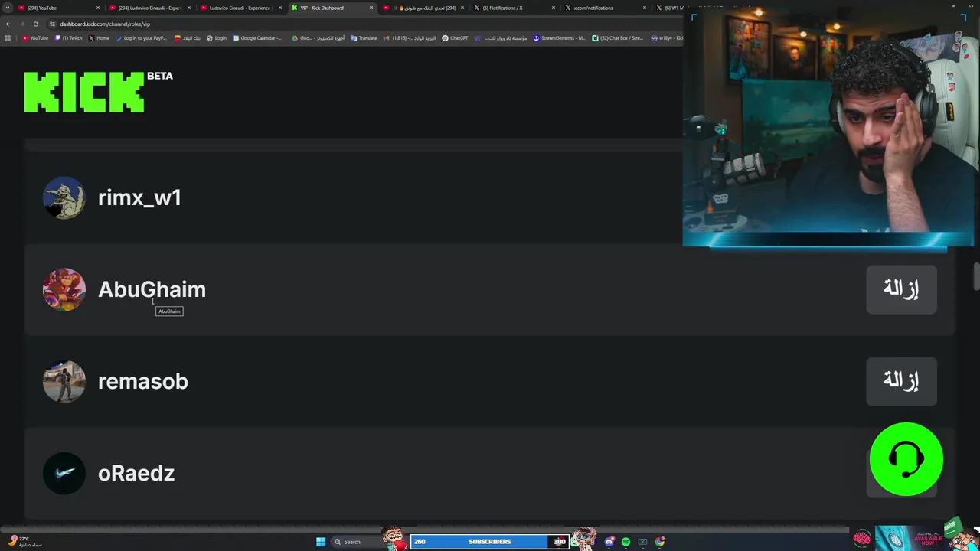Open Spotify from the taskbar
The width and height of the screenshot is (980, 551).
click(x=626, y=542)
